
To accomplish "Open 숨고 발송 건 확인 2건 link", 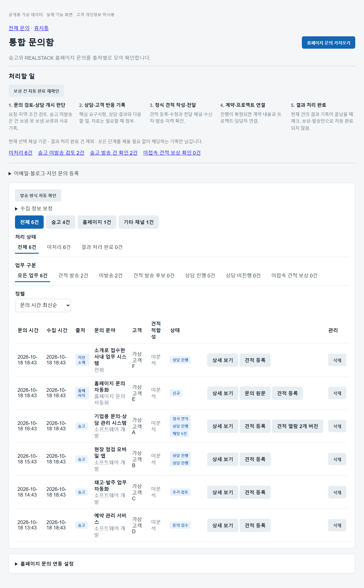I will tap(114, 153).
